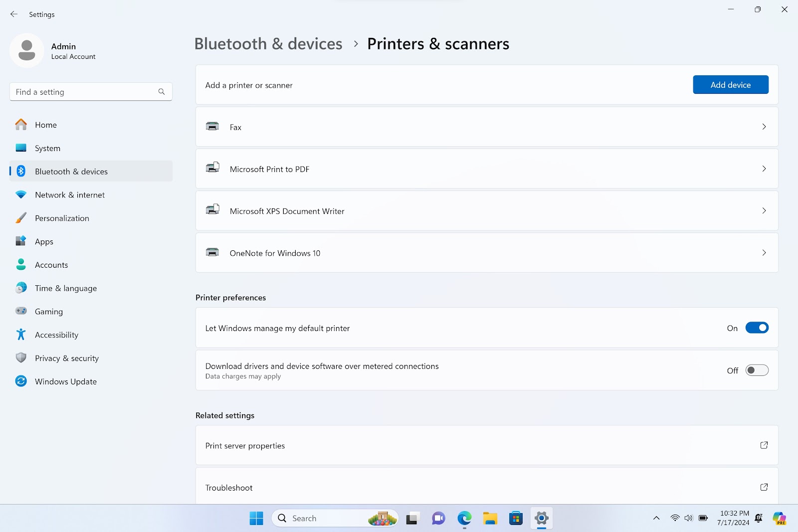The height and width of the screenshot is (532, 798).
Task: Open Task View from taskbar
Action: click(x=412, y=519)
